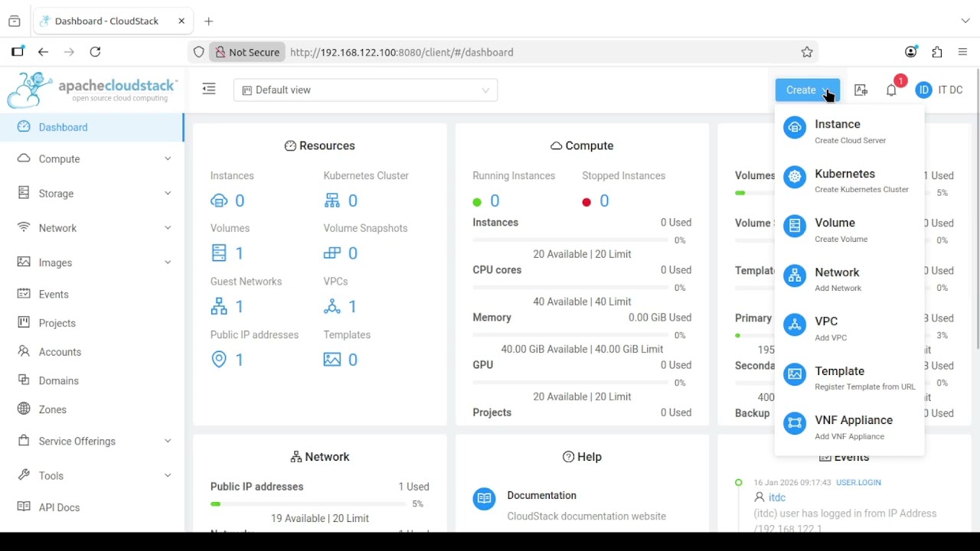Expand the Network sidebar section chevron
This screenshot has height=551, width=980.
(168, 227)
